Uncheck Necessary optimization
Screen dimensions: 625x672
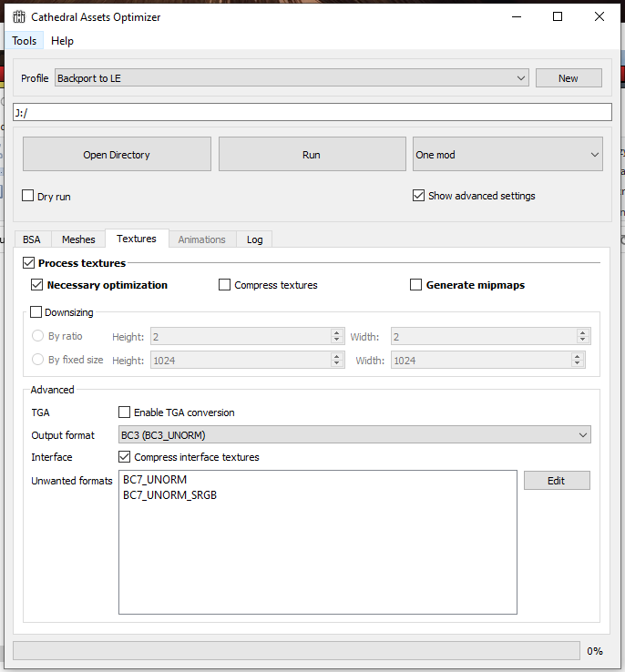click(x=36, y=285)
